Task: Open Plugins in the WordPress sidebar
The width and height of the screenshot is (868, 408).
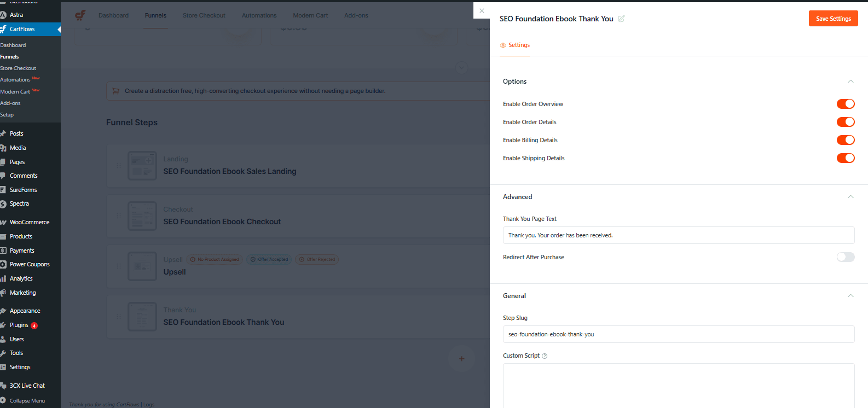Action: tap(19, 325)
